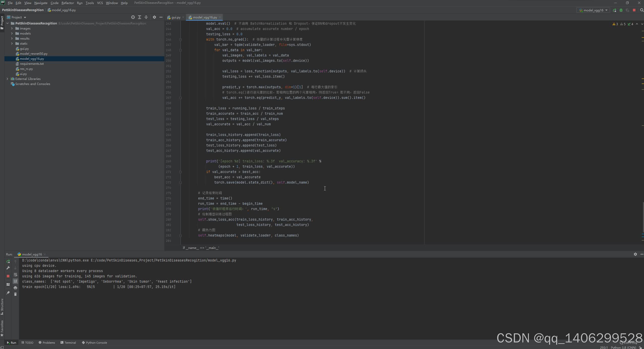The height and width of the screenshot is (349, 644).
Task: Rerun model_vgg16 from the Run panel
Action: [x=8, y=261]
